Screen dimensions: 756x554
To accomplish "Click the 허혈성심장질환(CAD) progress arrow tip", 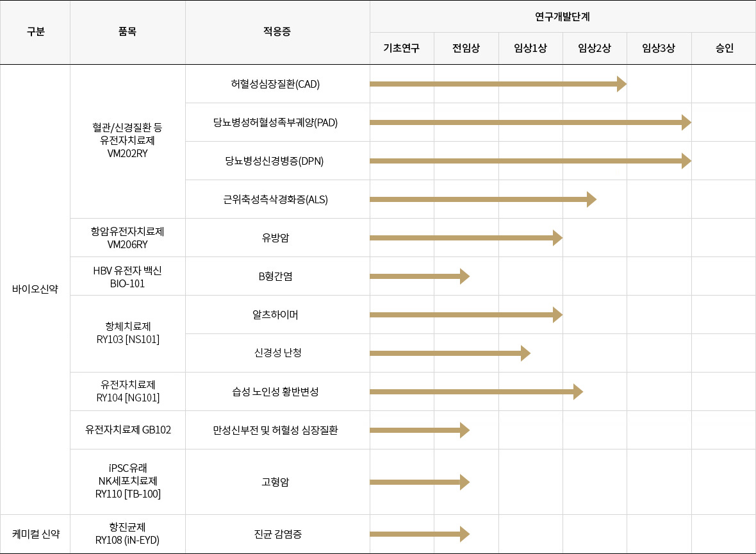I will click(621, 84).
